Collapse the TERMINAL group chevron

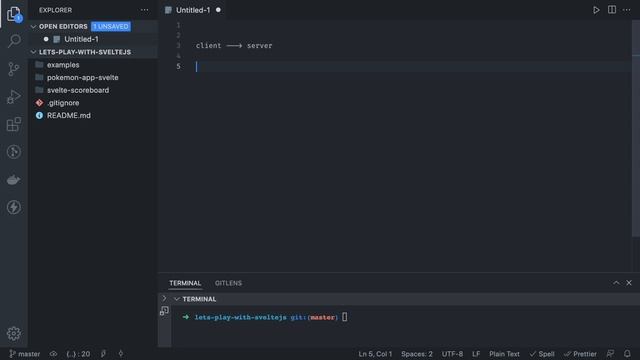[x=177, y=299]
